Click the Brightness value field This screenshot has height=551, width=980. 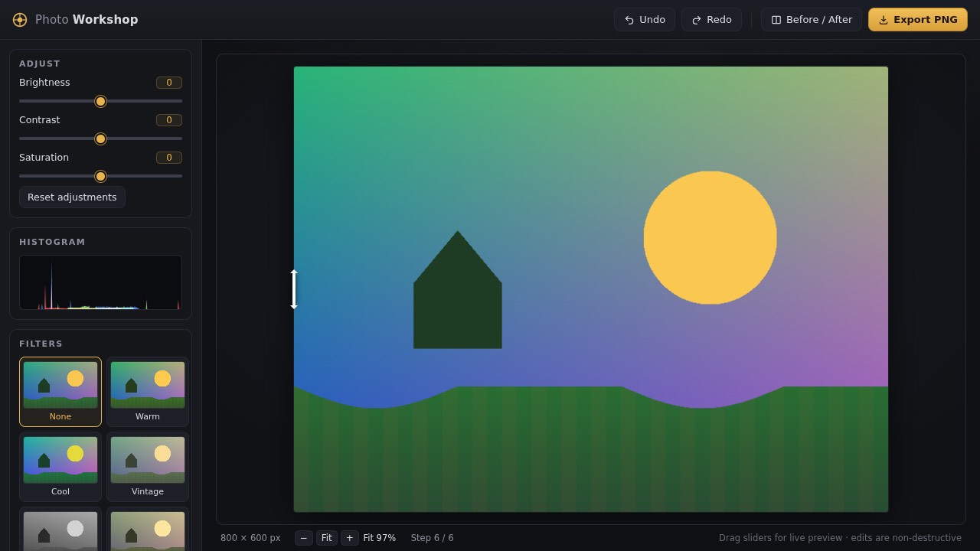[x=169, y=83]
